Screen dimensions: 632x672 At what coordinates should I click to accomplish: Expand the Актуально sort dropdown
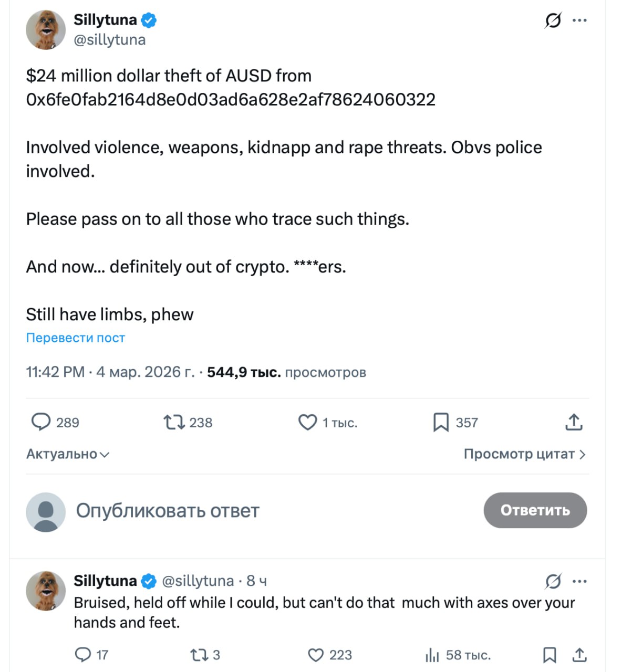pyautogui.click(x=68, y=454)
